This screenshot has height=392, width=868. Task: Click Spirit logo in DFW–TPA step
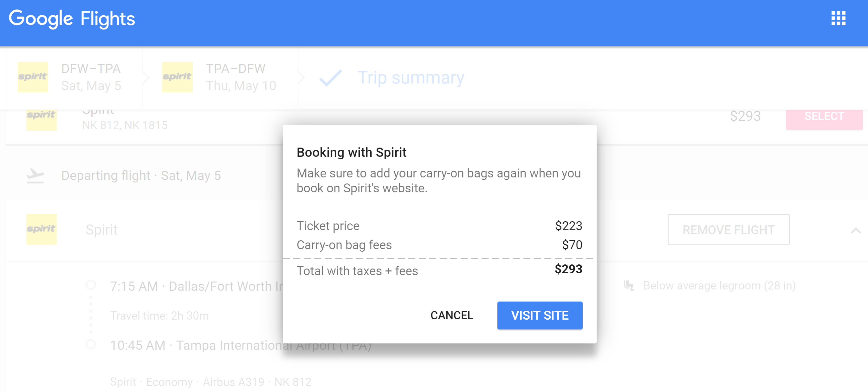(x=33, y=77)
